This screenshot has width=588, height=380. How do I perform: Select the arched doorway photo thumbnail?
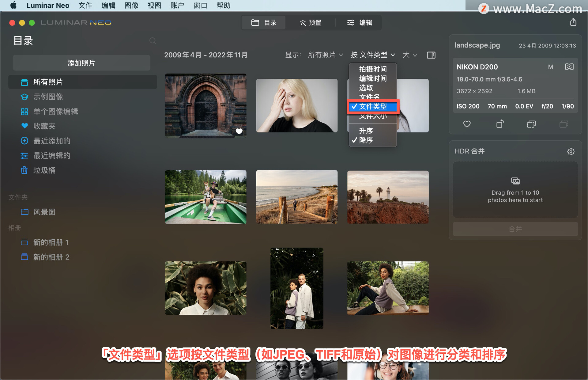tap(205, 106)
